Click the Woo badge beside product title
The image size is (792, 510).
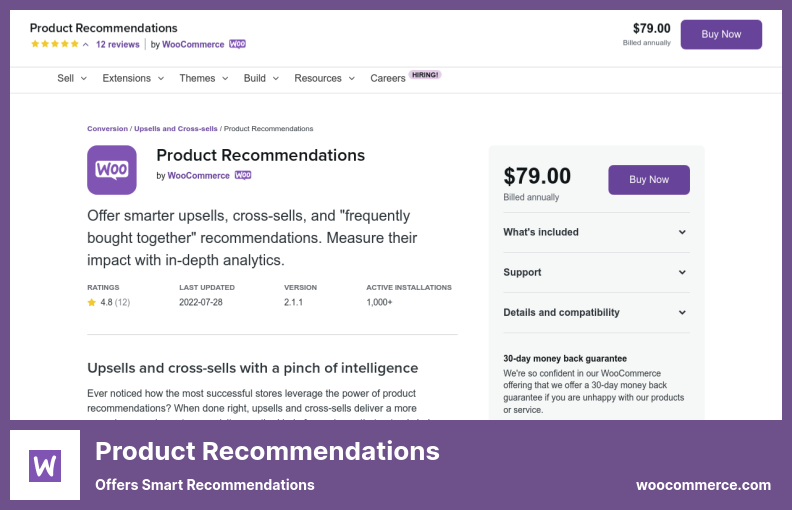tap(243, 175)
